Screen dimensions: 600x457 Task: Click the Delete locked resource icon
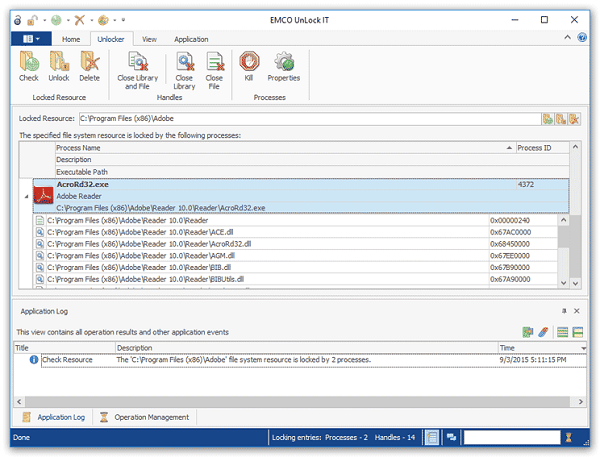point(89,66)
